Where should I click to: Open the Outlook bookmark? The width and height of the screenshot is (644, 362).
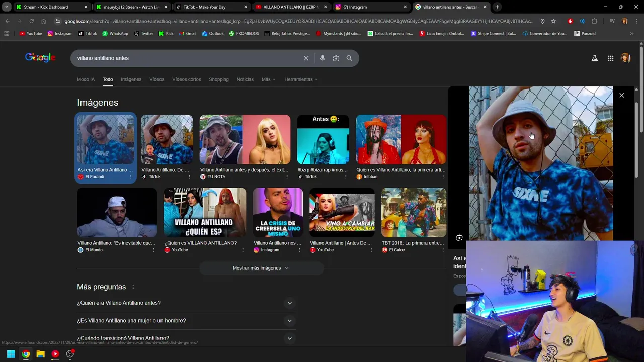[x=213, y=34]
